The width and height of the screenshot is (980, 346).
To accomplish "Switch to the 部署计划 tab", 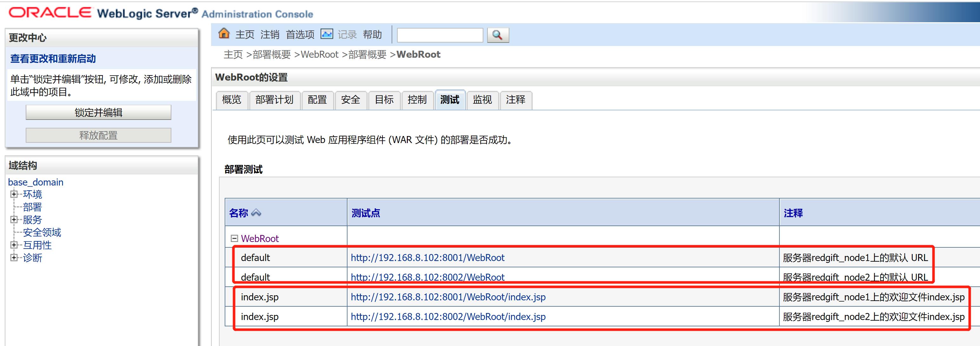I will 275,100.
